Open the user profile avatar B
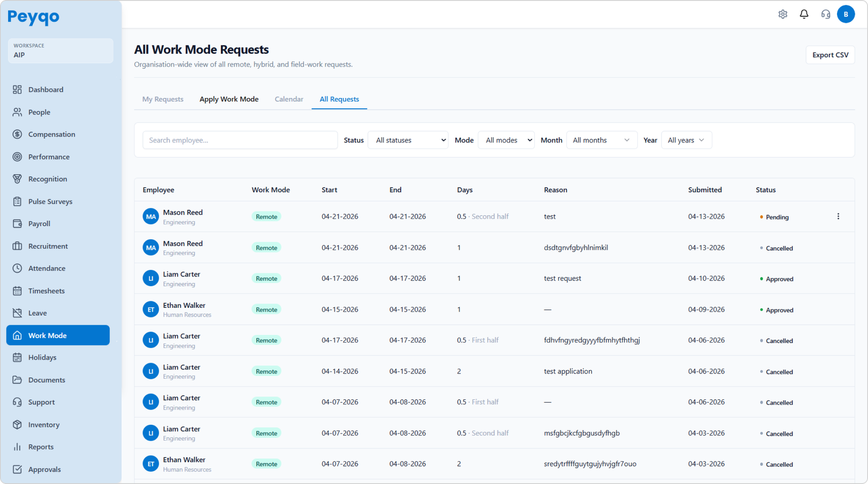Viewport: 868px width, 484px height. (846, 14)
